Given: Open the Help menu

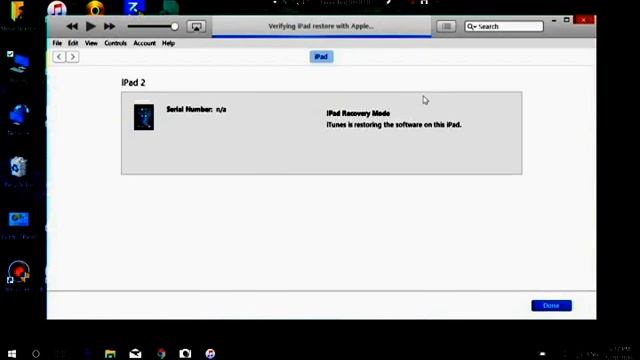Looking at the screenshot, I should pyautogui.click(x=168, y=43).
